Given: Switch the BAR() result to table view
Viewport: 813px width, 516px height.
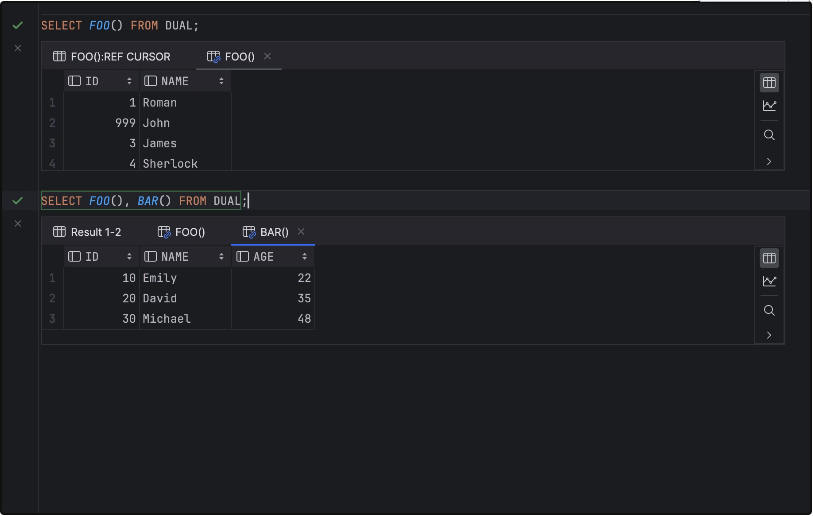Looking at the screenshot, I should tap(769, 258).
